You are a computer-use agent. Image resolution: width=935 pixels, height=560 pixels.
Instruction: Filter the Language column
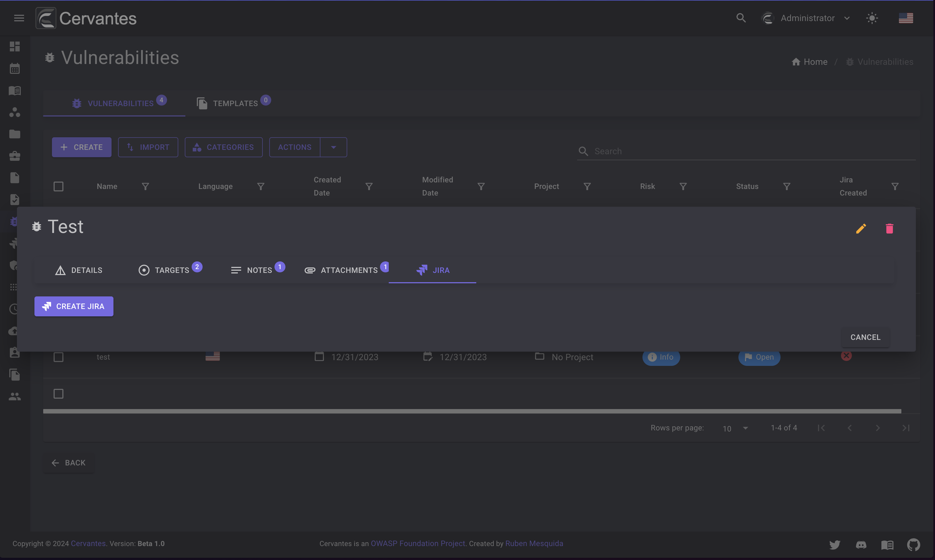pyautogui.click(x=261, y=186)
